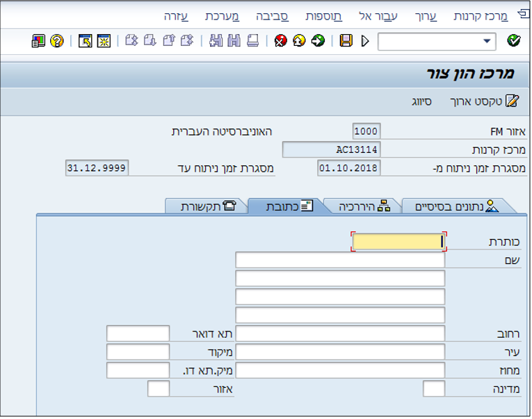Click the האוניברסיטה העברית text

[222, 131]
